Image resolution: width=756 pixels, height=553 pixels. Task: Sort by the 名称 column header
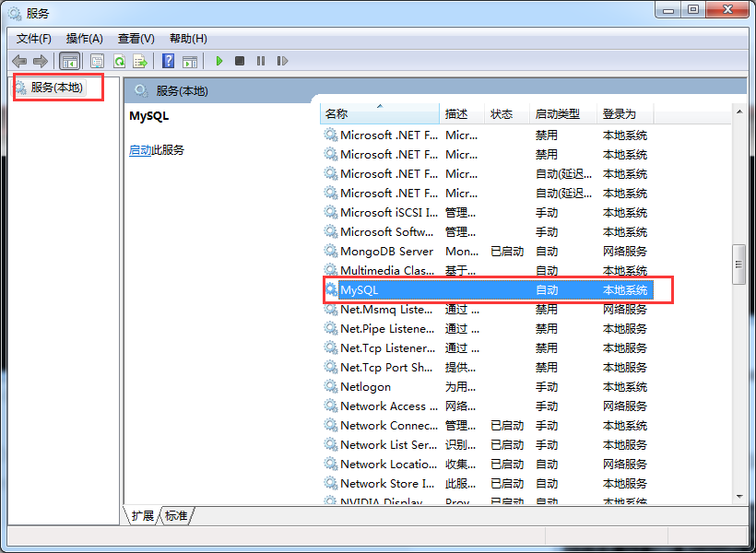click(380, 113)
